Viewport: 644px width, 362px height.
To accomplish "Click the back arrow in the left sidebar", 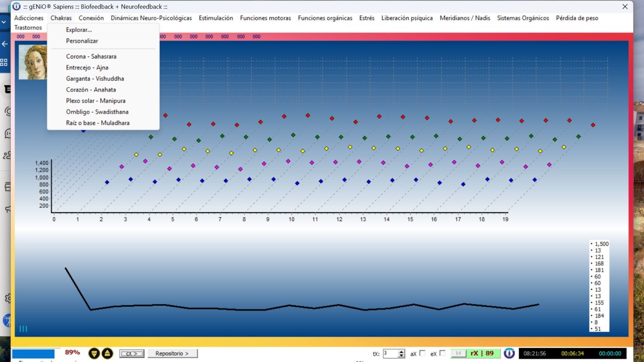I will tap(5, 44).
